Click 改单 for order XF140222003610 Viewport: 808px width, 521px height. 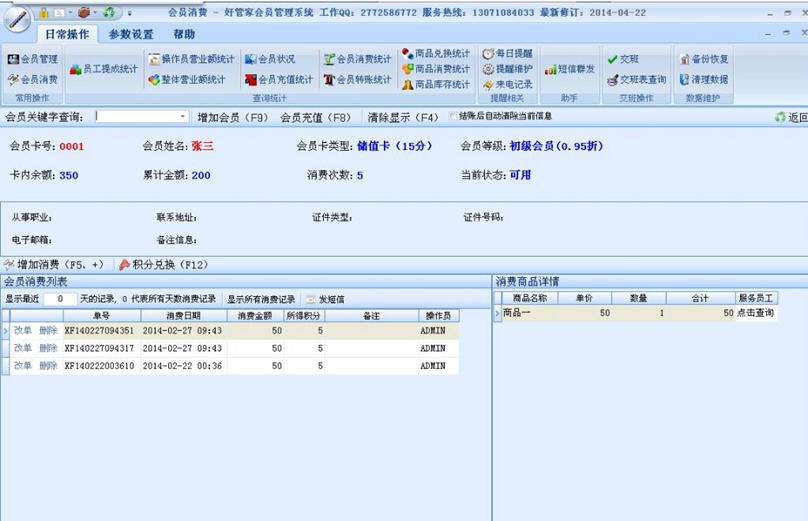23,366
